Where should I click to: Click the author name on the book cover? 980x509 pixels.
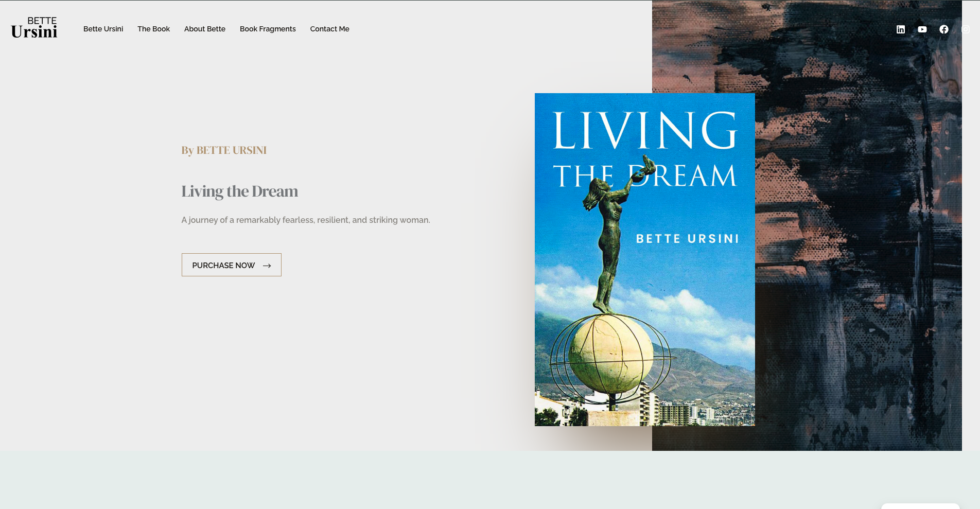[687, 239]
